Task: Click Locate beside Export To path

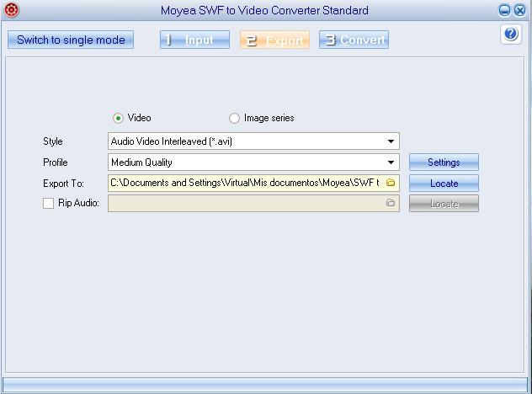Action: [x=444, y=184]
